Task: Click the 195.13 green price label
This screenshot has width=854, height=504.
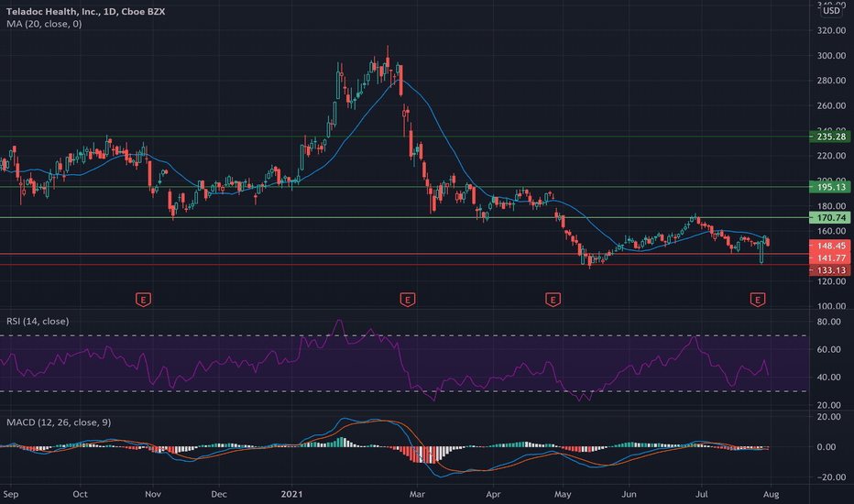Action: click(x=830, y=187)
